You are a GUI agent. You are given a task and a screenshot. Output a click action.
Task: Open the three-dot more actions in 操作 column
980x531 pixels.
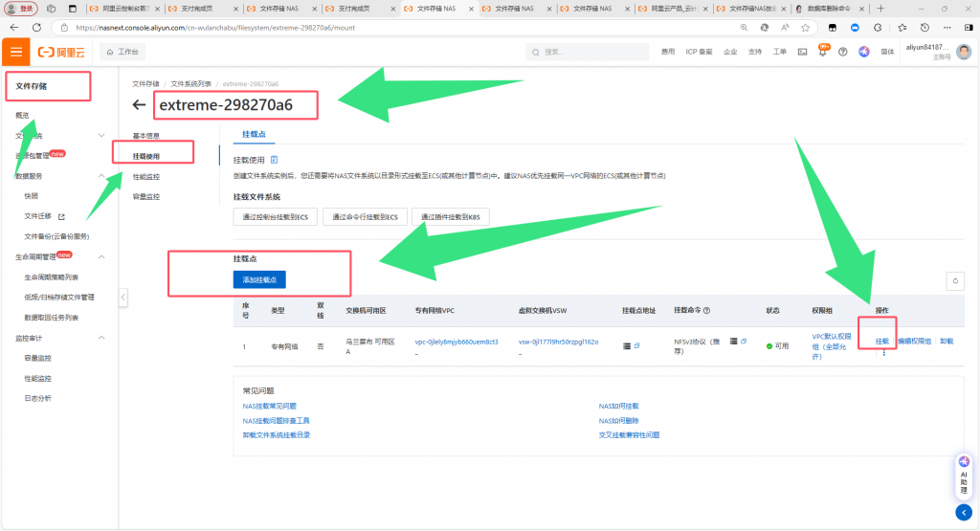pyautogui.click(x=883, y=353)
